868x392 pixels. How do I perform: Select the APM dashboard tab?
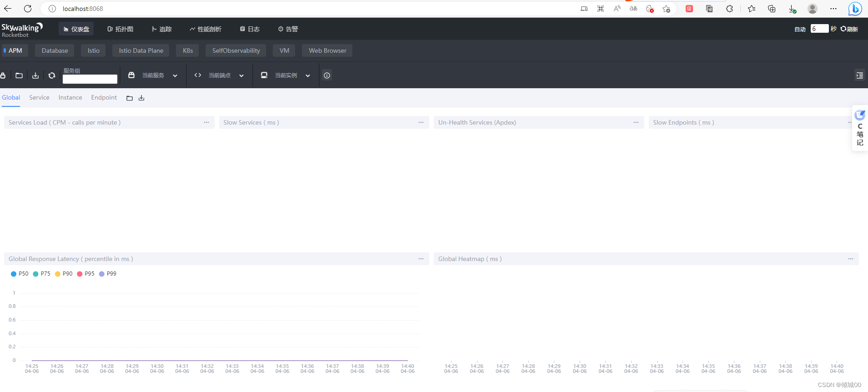pyautogui.click(x=14, y=50)
